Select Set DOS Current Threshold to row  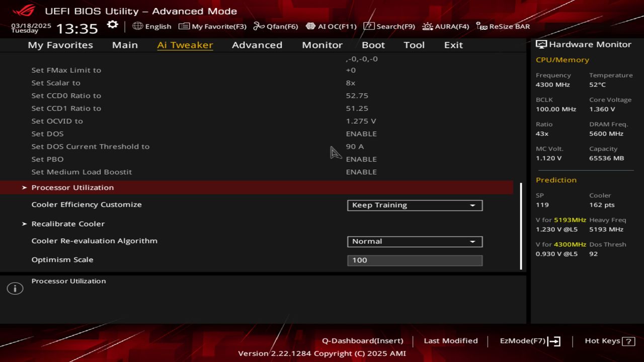tap(257, 146)
